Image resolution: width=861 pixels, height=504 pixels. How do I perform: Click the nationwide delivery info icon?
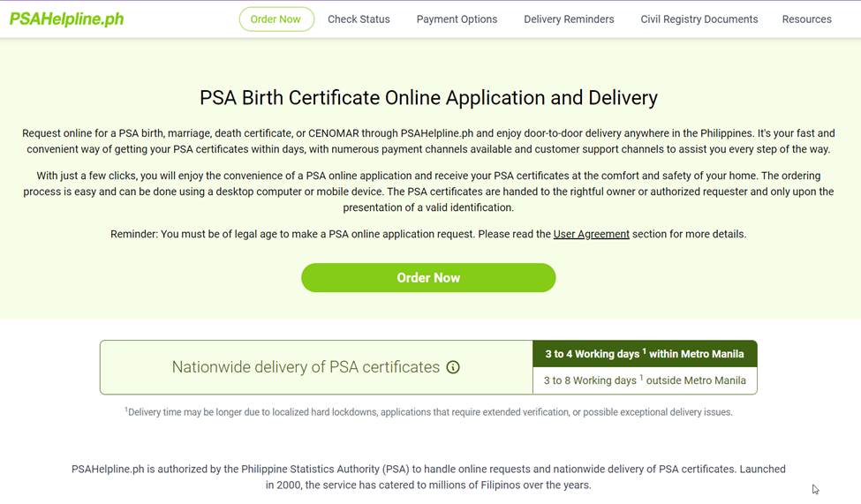453,367
